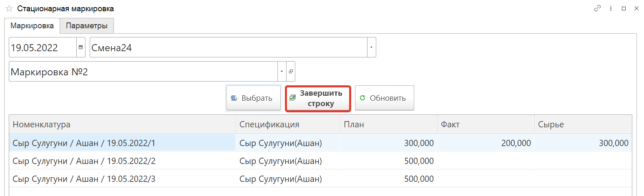Click into the 19.05.2022 date field
The width and height of the screenshot is (644, 196).
pyautogui.click(x=42, y=47)
